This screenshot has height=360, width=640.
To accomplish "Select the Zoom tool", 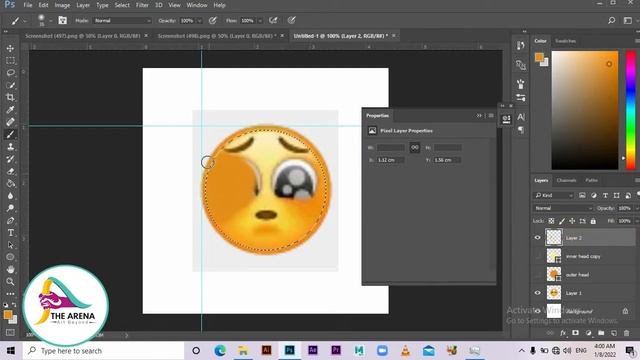I will point(10,282).
